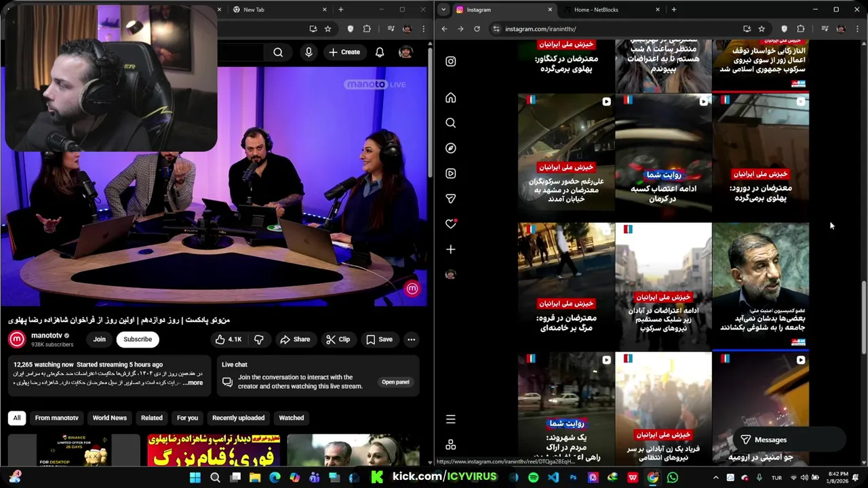This screenshot has height=488, width=868.
Task: Open File Explorer from taskbar
Action: pyautogui.click(x=255, y=478)
